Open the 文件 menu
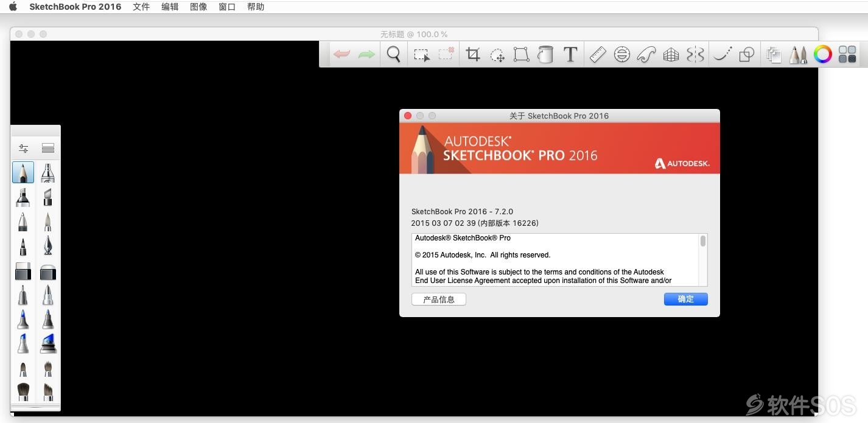The image size is (868, 423). 141,7
